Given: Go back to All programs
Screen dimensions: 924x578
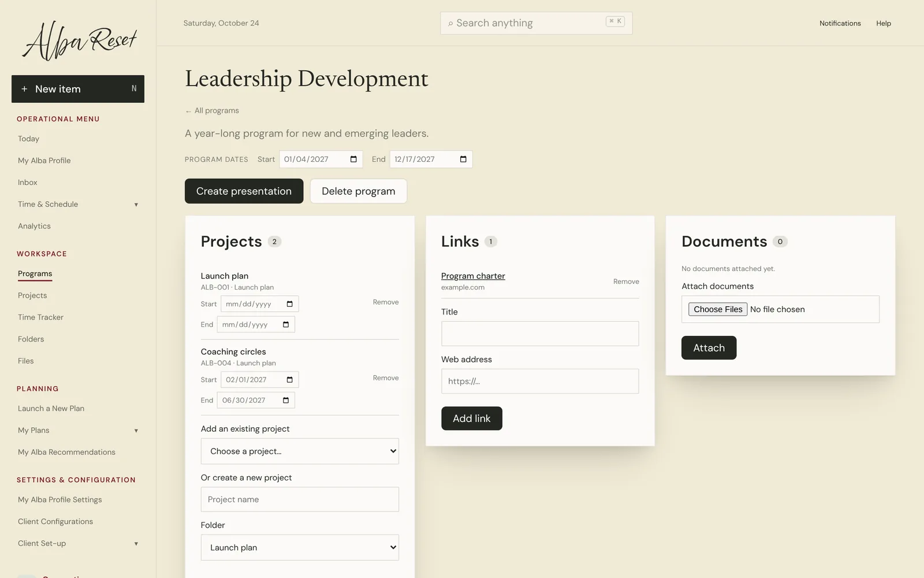Looking at the screenshot, I should pyautogui.click(x=212, y=110).
